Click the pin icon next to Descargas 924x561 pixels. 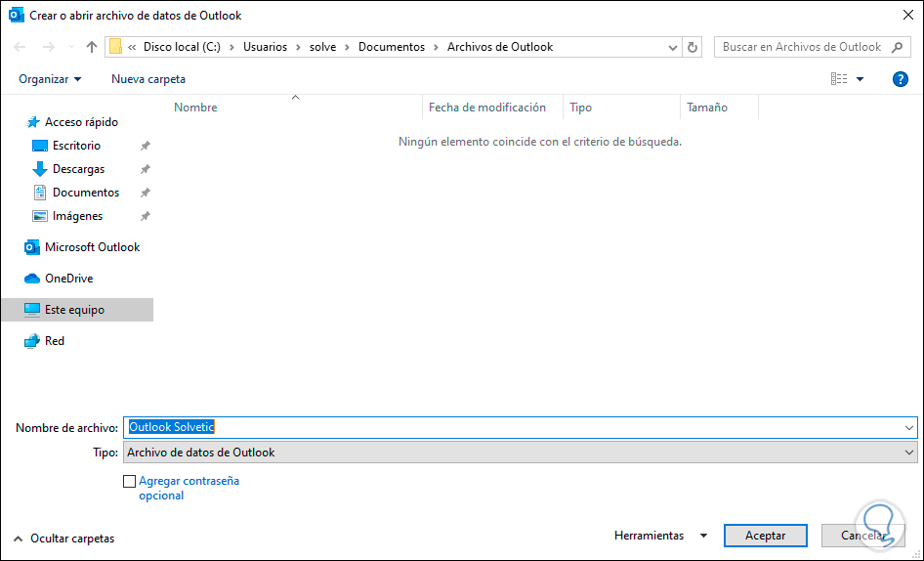point(145,169)
